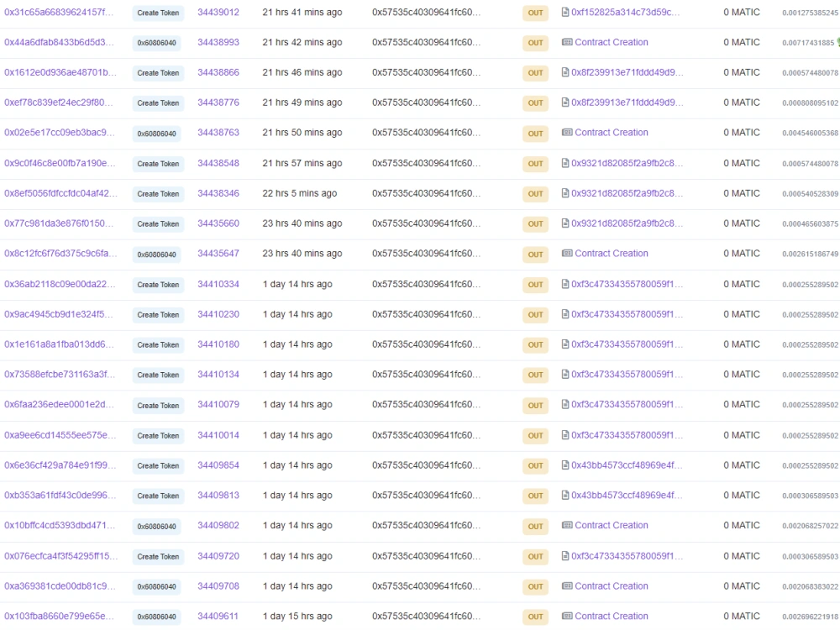Click contract icon in block 34438866 row
Screen dimensions: 840x630
(x=565, y=71)
